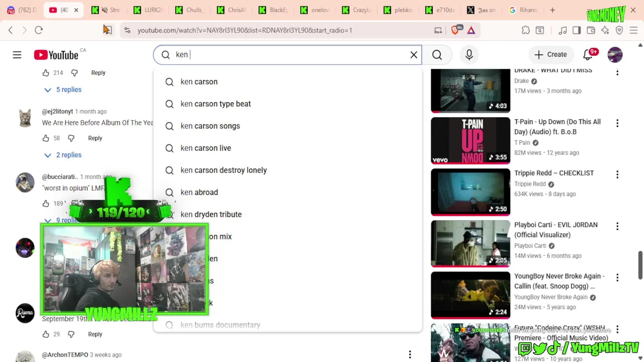Click the browser address bar URL

pos(245,30)
